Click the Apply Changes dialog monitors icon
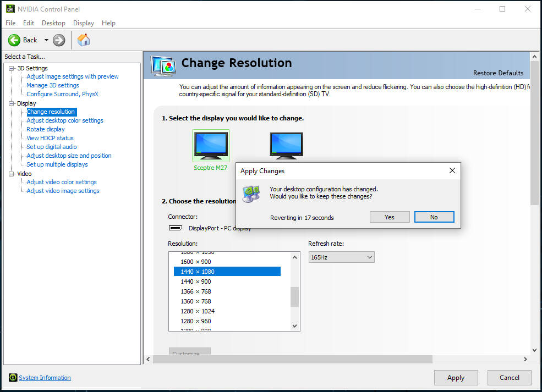The width and height of the screenshot is (542, 392). coord(251,194)
